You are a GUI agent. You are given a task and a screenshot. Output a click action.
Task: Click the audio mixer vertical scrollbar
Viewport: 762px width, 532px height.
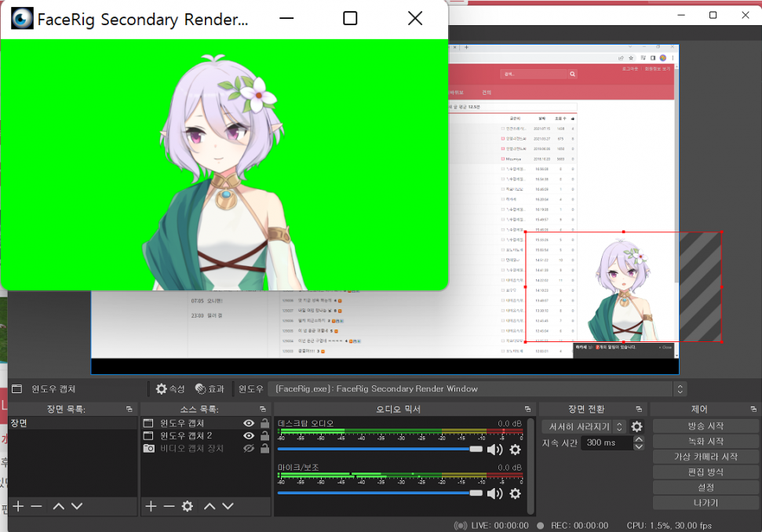pos(530,465)
